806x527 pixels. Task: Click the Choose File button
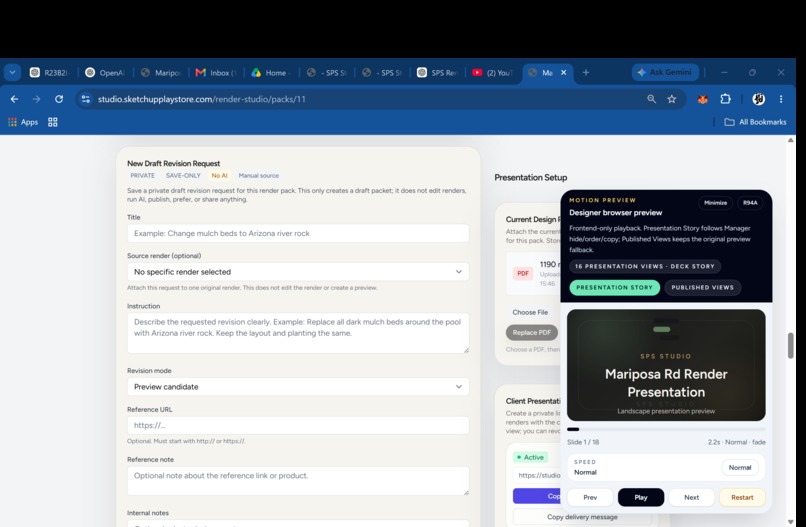pos(530,312)
